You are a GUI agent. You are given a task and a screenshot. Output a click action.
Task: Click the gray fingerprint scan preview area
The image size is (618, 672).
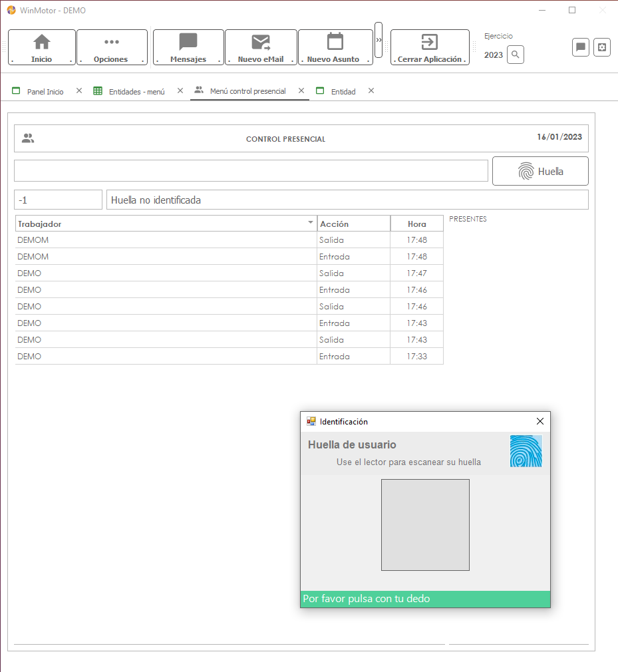tap(425, 525)
